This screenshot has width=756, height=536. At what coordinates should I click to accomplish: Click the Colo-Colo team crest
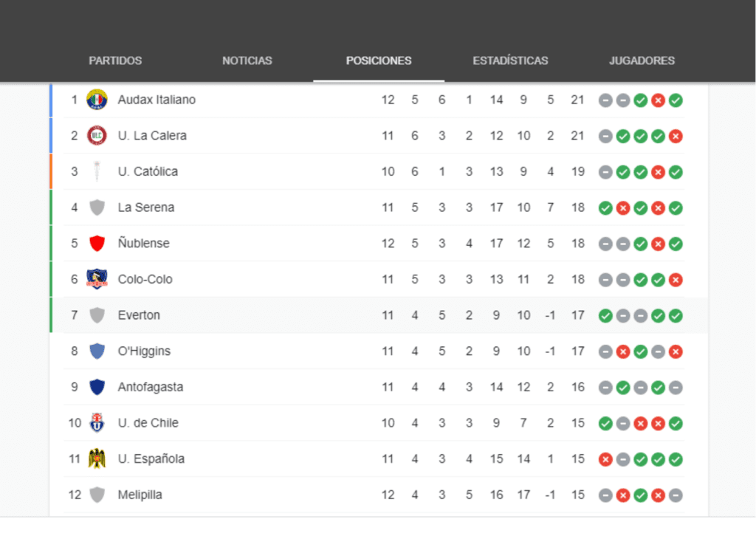97,279
